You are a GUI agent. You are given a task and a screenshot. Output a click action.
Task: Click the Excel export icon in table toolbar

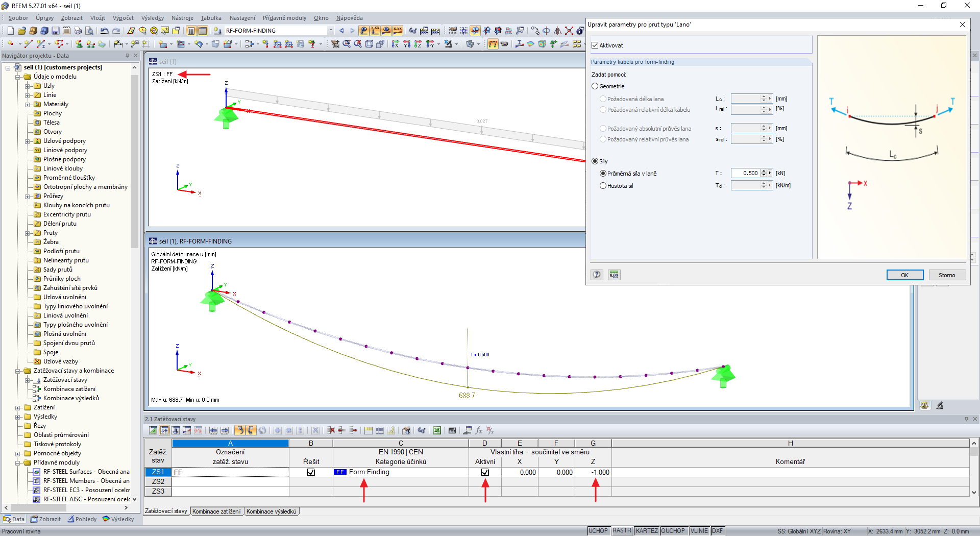[437, 430]
